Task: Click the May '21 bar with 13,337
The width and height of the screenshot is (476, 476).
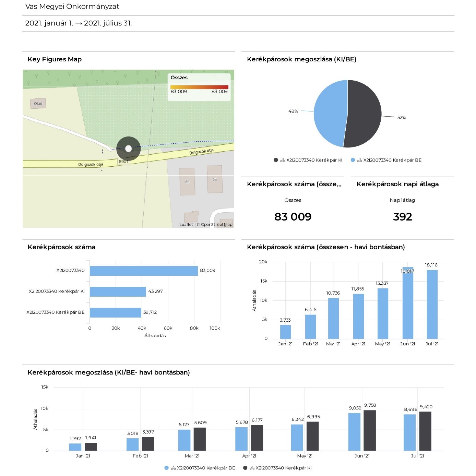Action: (383, 313)
